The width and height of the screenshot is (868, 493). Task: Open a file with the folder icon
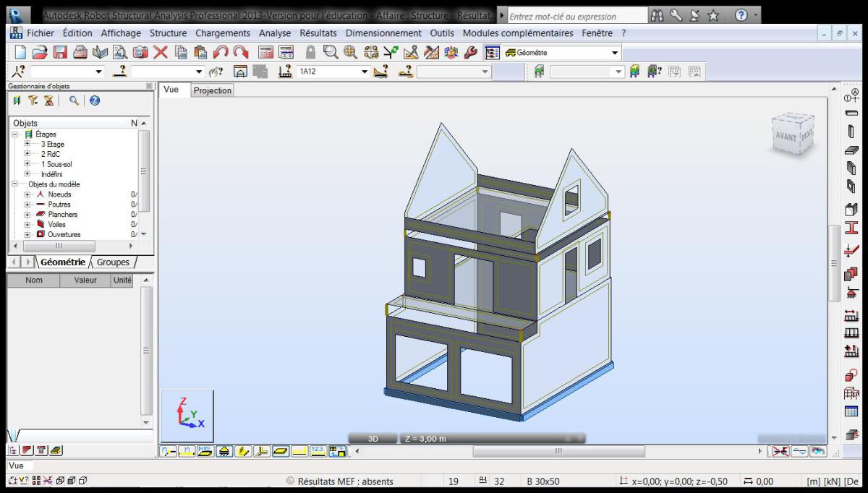point(41,52)
